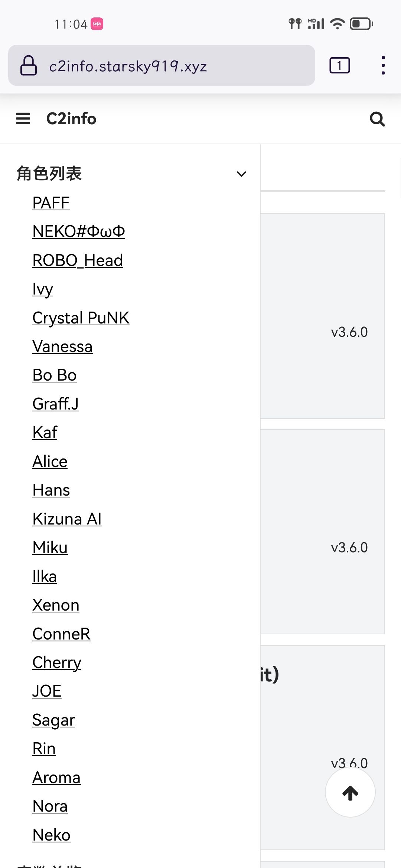This screenshot has width=401, height=868.
Task: Open the hamburger navigation menu
Action: (x=23, y=119)
